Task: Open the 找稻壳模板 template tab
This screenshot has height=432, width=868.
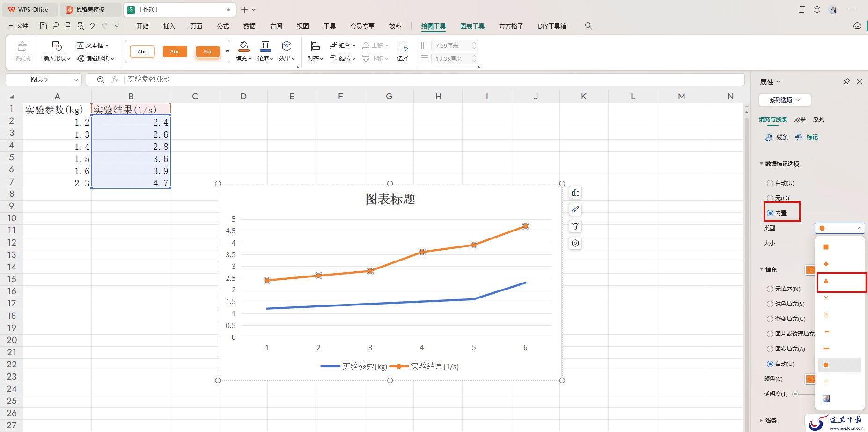Action: (x=90, y=9)
